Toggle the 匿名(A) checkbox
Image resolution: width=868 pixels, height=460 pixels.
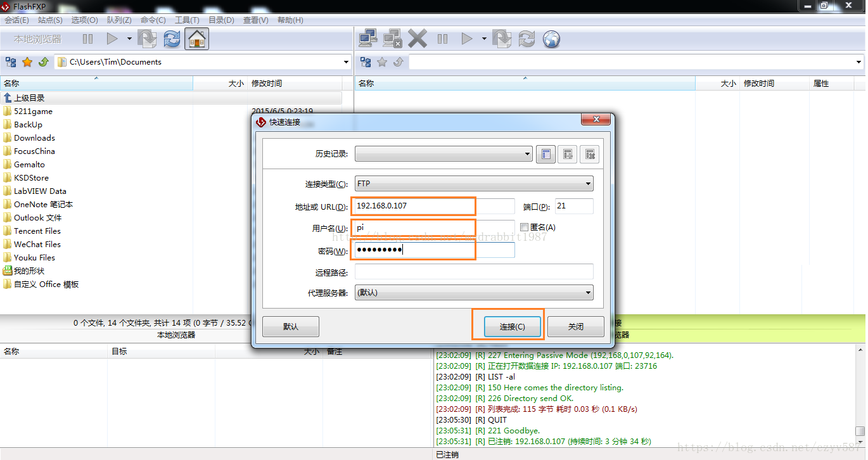[524, 227]
